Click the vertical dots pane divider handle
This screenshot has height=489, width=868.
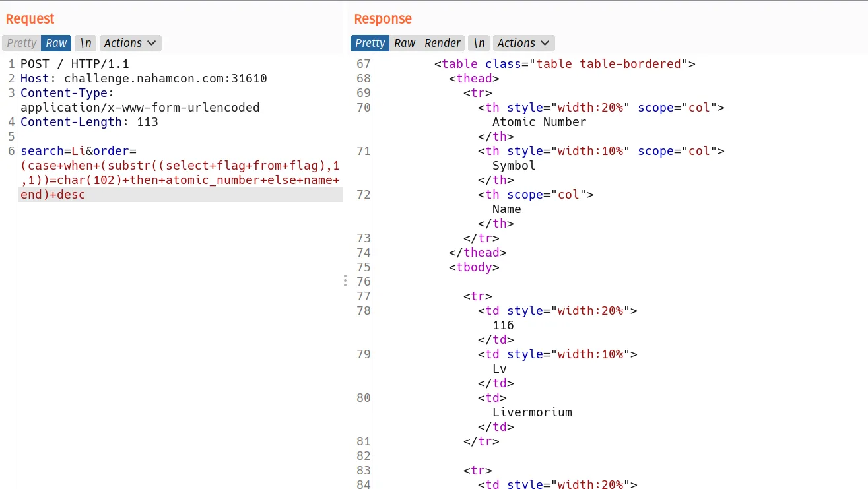click(345, 280)
